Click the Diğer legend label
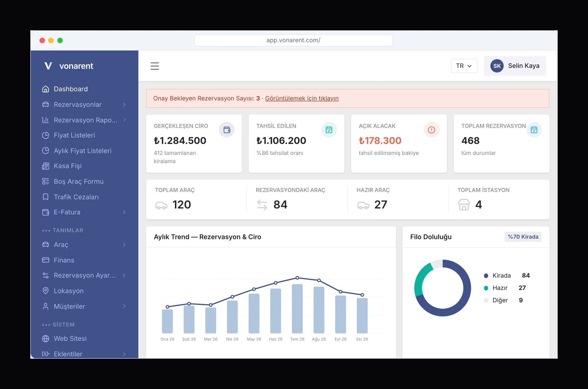This screenshot has height=389, width=588. click(500, 300)
